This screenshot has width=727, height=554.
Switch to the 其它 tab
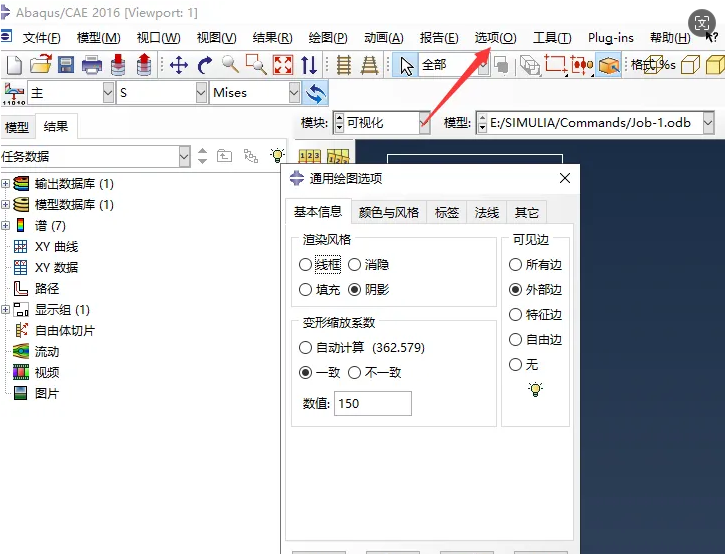[x=526, y=212]
